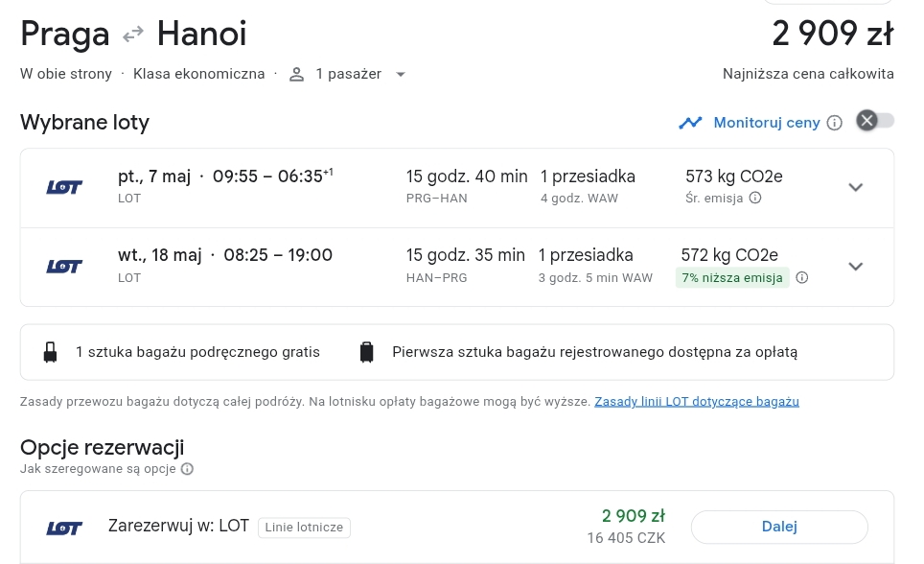Viewport: 924px width, 564px height.
Task: Open Zasady linii LOT dotyczące bagażu link
Action: click(697, 402)
